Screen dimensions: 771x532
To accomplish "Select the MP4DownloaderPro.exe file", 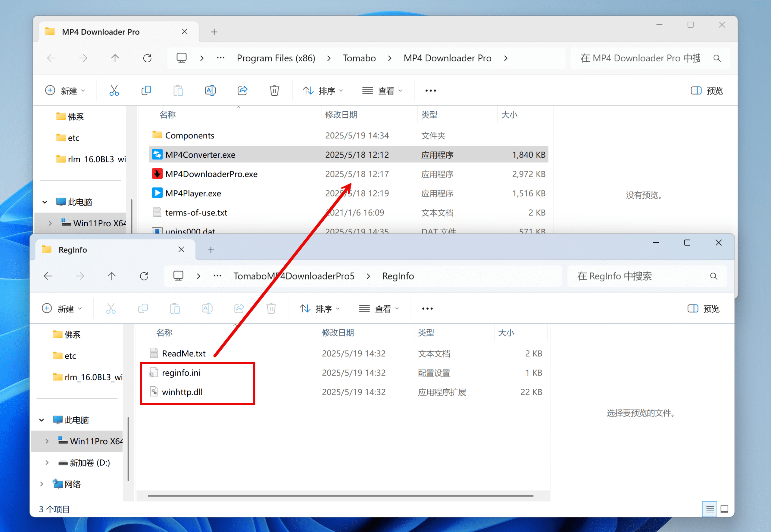I will coord(211,174).
